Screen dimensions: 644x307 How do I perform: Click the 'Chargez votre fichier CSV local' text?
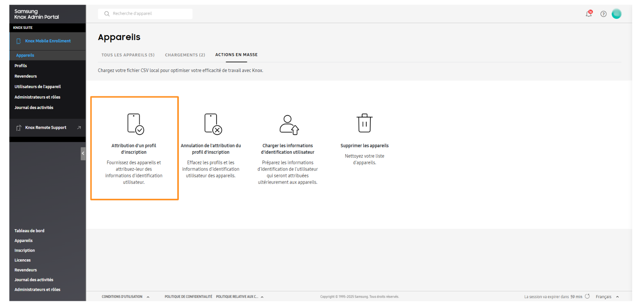point(180,70)
